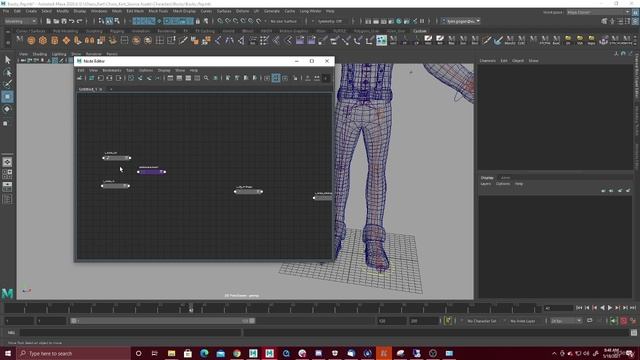Image resolution: width=640 pixels, height=360 pixels.
Task: Click the playback range slider bar
Action: coord(163,321)
